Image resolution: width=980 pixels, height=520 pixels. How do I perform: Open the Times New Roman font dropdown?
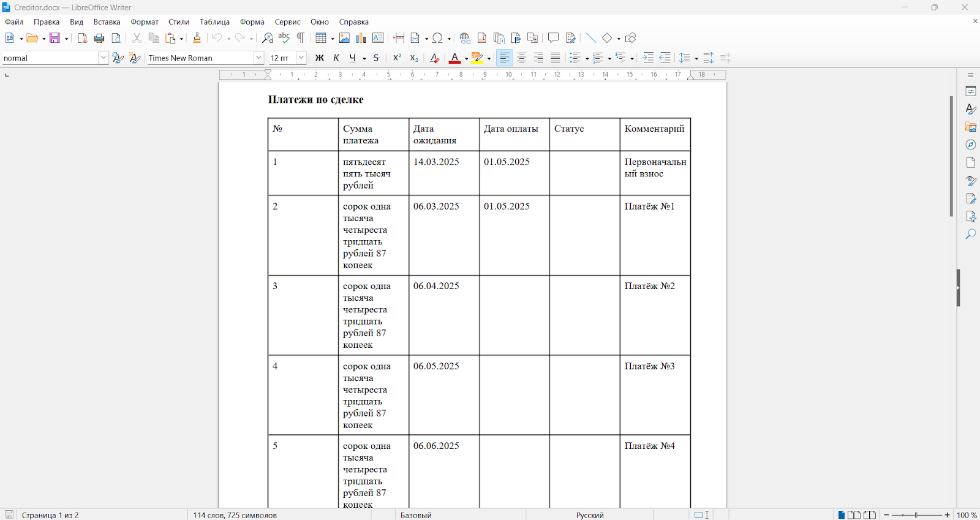258,58
